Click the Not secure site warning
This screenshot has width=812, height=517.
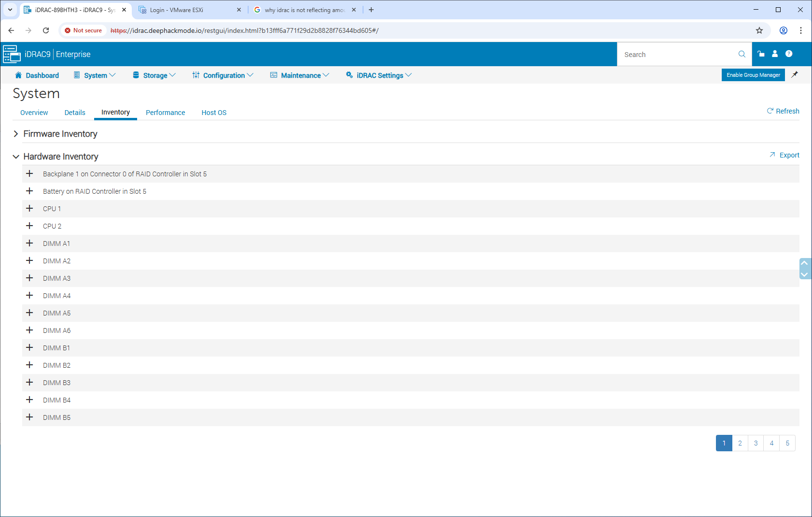[83, 30]
